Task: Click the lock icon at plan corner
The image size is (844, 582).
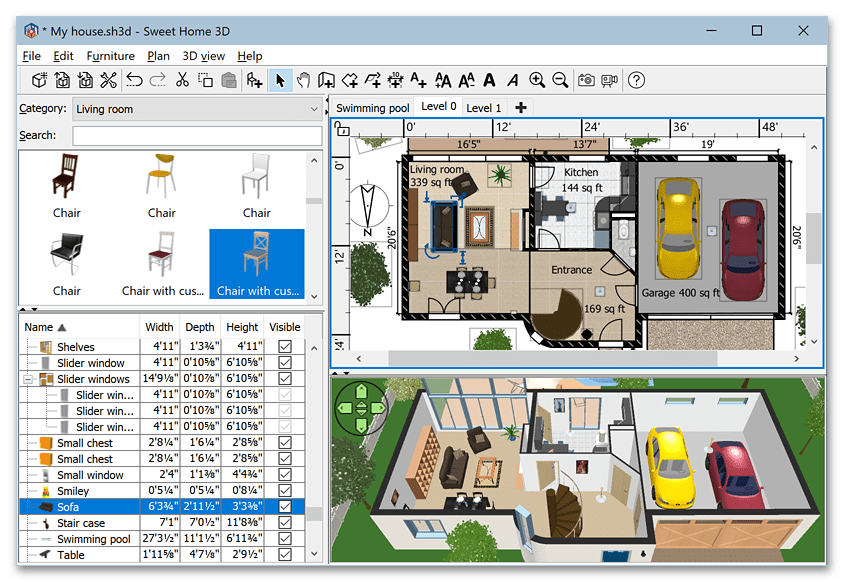Action: click(x=342, y=129)
